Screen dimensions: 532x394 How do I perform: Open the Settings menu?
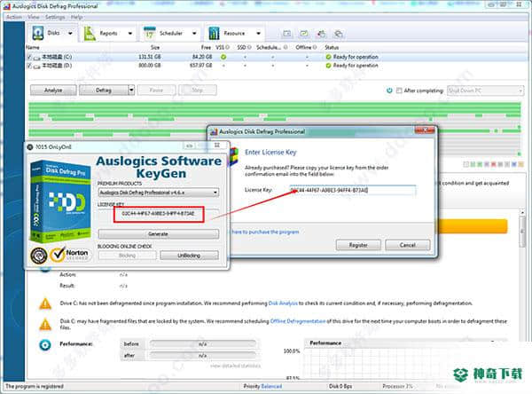pyautogui.click(x=55, y=17)
